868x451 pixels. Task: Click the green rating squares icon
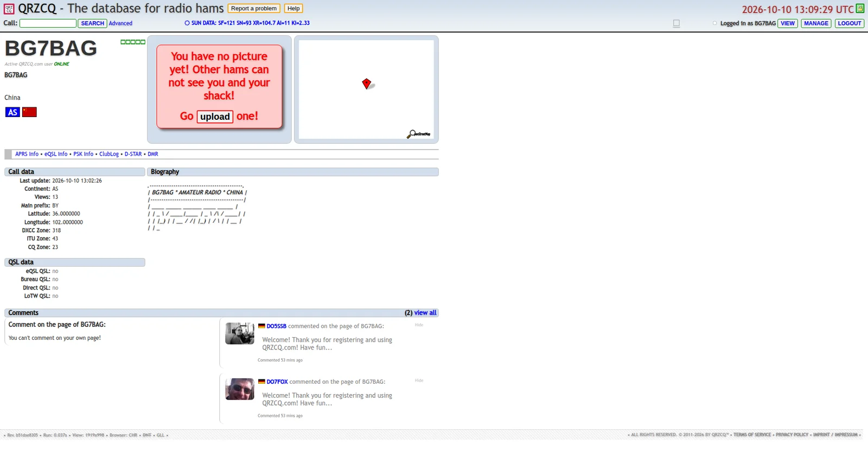[133, 42]
